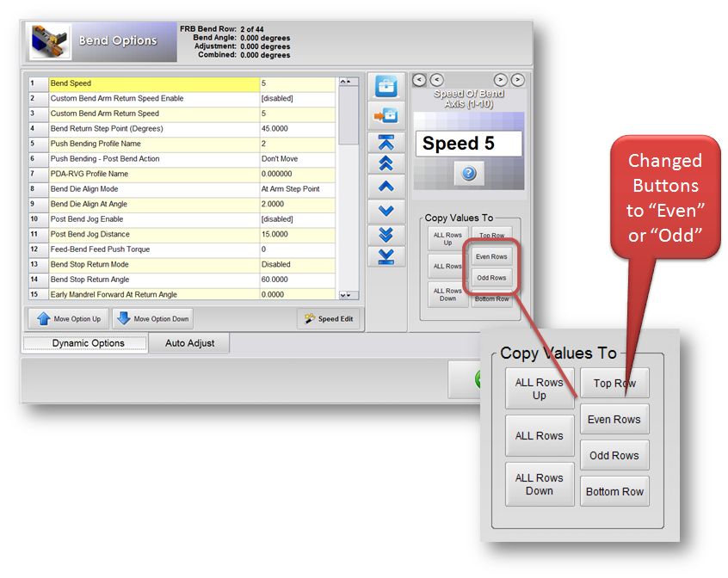This screenshot has width=728, height=578.
Task: Click the blue toolbox icon button
Action: coord(386,88)
